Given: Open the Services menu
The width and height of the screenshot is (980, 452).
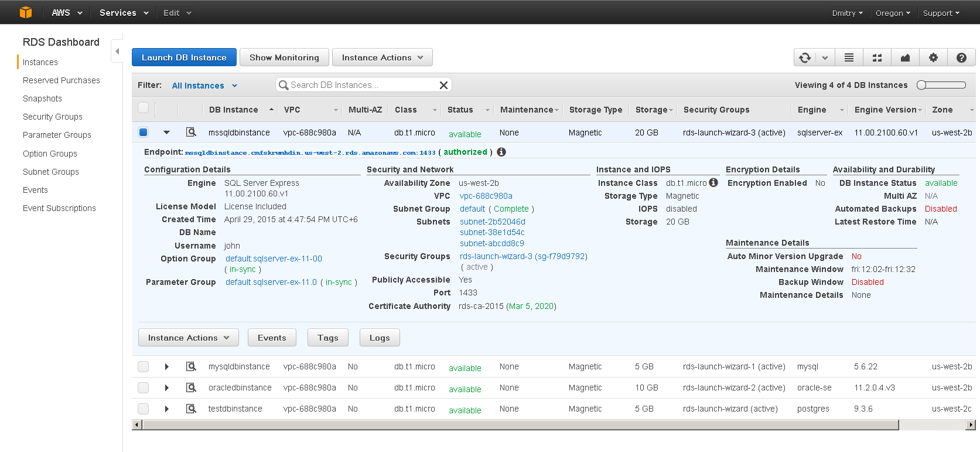Looking at the screenshot, I should [x=124, y=12].
